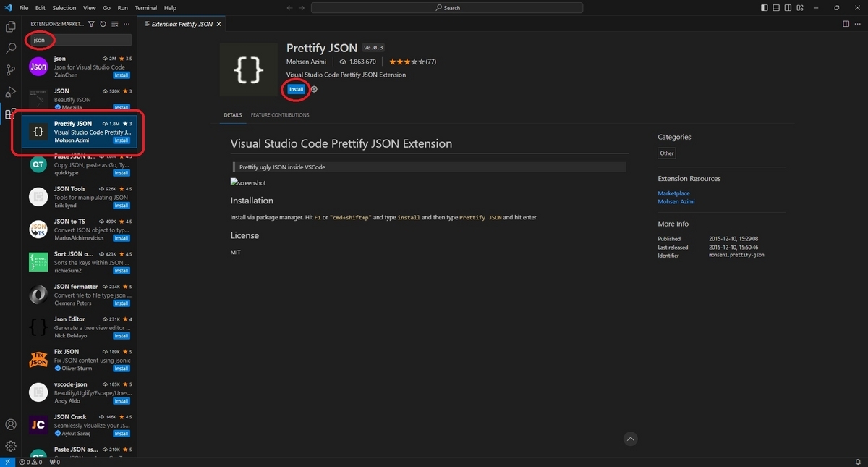
Task: Clear extensions search results icon
Action: [x=114, y=24]
